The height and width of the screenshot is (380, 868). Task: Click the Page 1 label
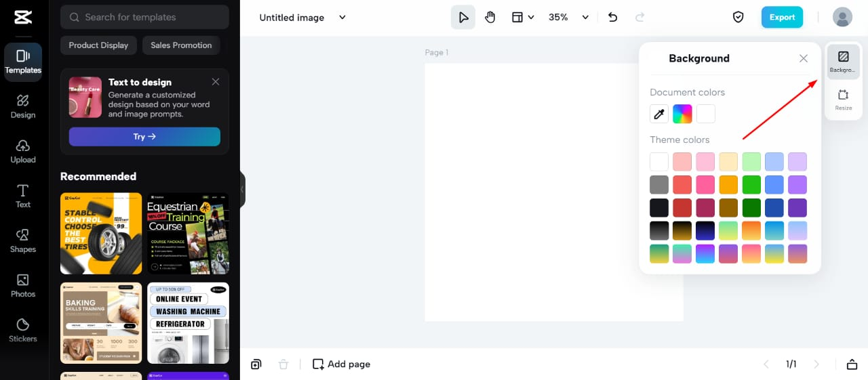pyautogui.click(x=437, y=52)
